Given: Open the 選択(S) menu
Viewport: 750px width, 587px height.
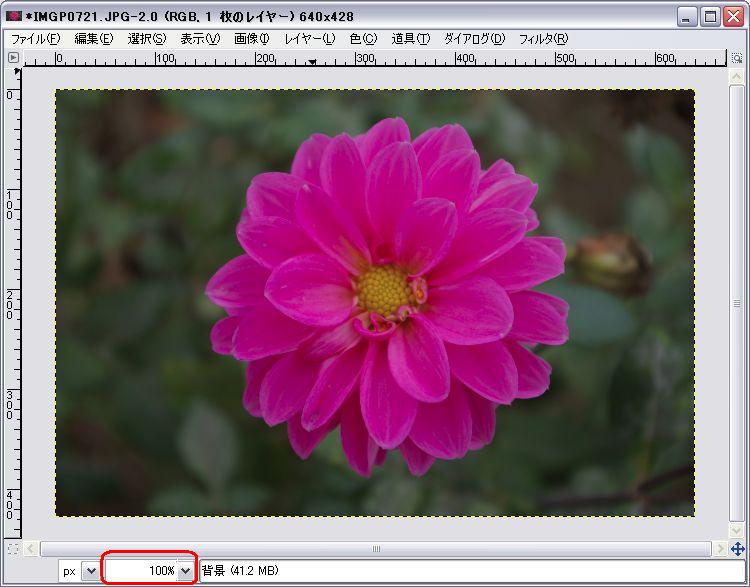Looking at the screenshot, I should [147, 39].
